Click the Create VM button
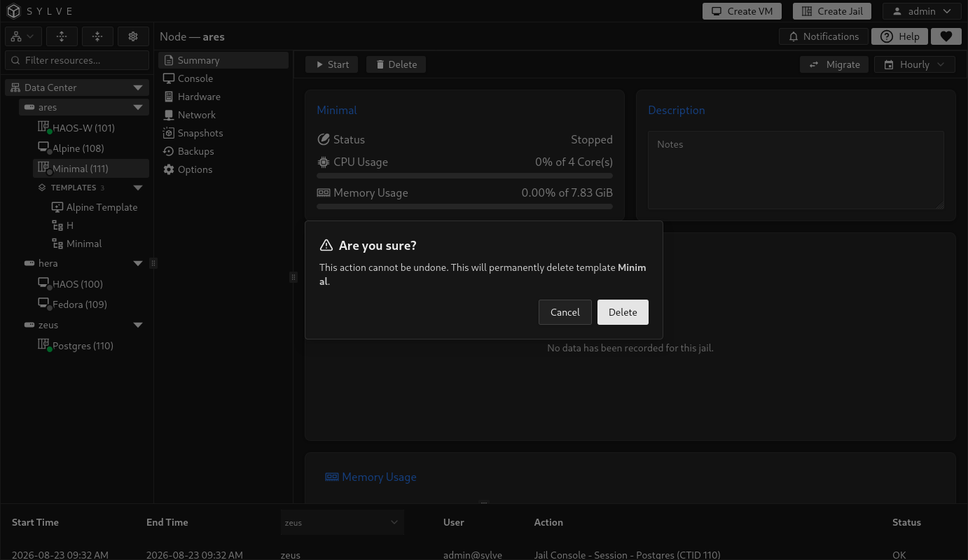This screenshot has width=968, height=560. (x=742, y=11)
